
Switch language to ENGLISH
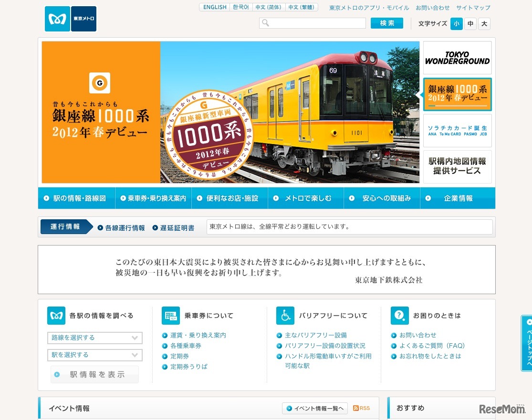[x=215, y=7]
